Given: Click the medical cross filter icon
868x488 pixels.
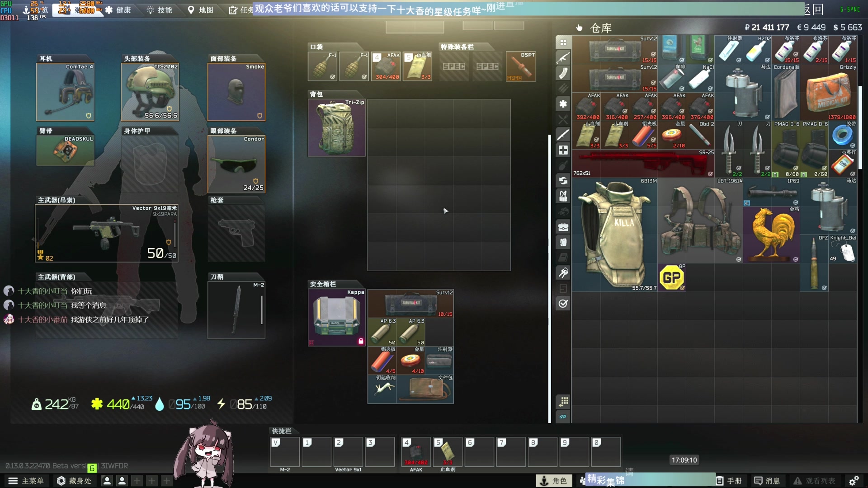Looking at the screenshot, I should 563,150.
